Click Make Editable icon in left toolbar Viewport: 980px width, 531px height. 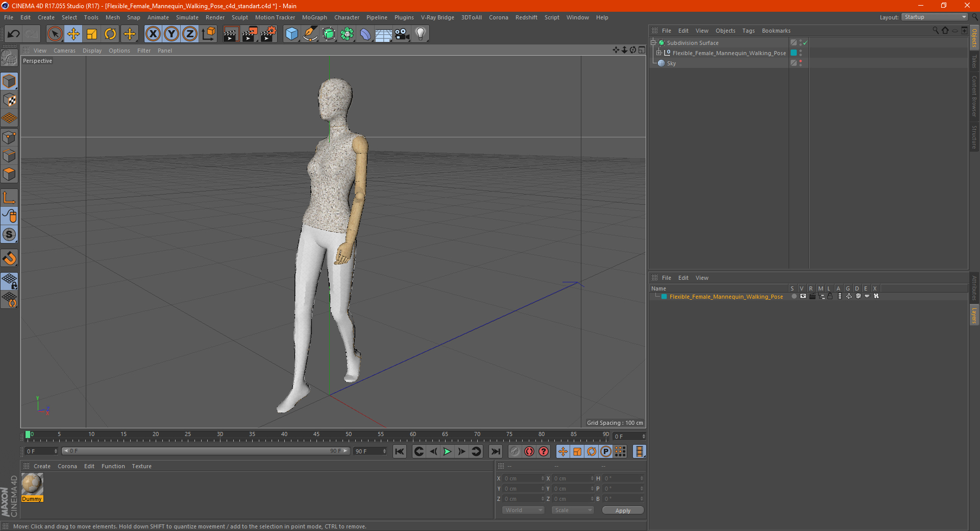coord(9,58)
